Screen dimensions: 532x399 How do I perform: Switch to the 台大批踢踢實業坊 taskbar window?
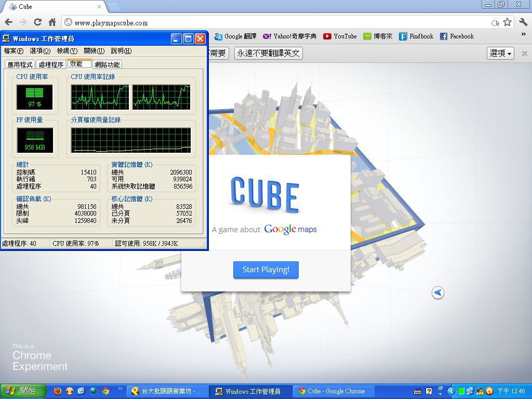tap(167, 391)
